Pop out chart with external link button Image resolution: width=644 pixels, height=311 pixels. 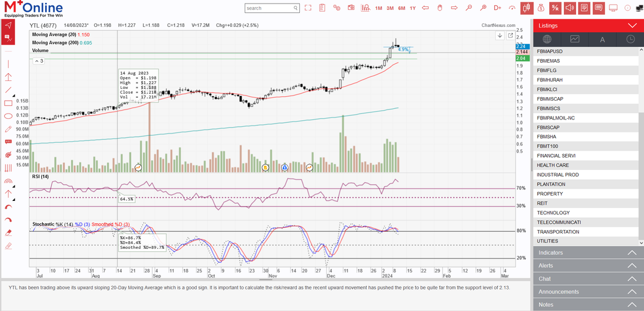[x=510, y=35]
